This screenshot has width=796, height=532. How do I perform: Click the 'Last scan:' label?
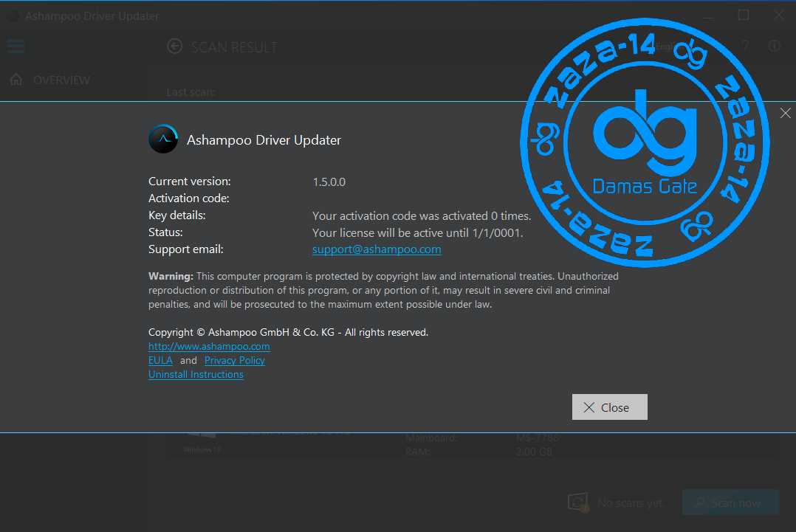[191, 92]
